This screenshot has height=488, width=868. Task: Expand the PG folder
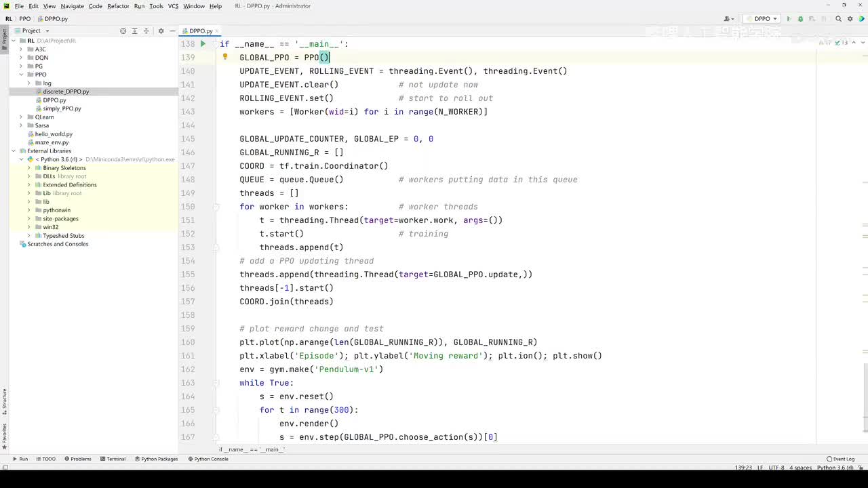[21, 66]
